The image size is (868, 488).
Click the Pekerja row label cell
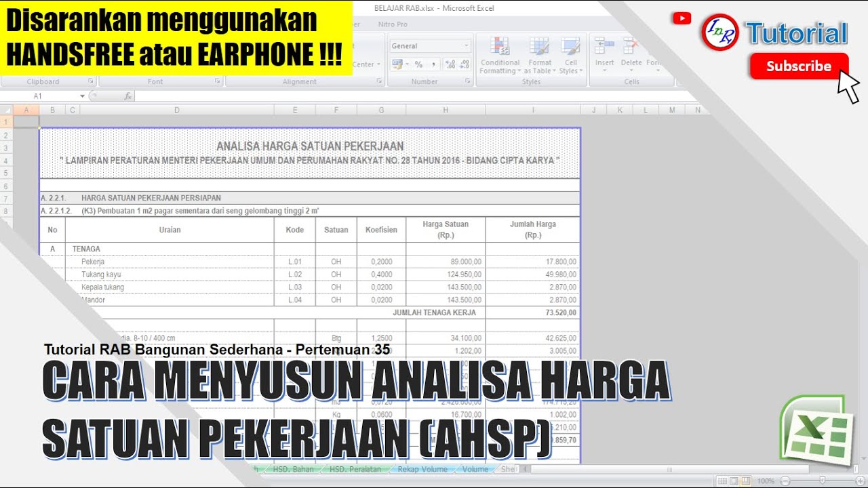(93, 262)
